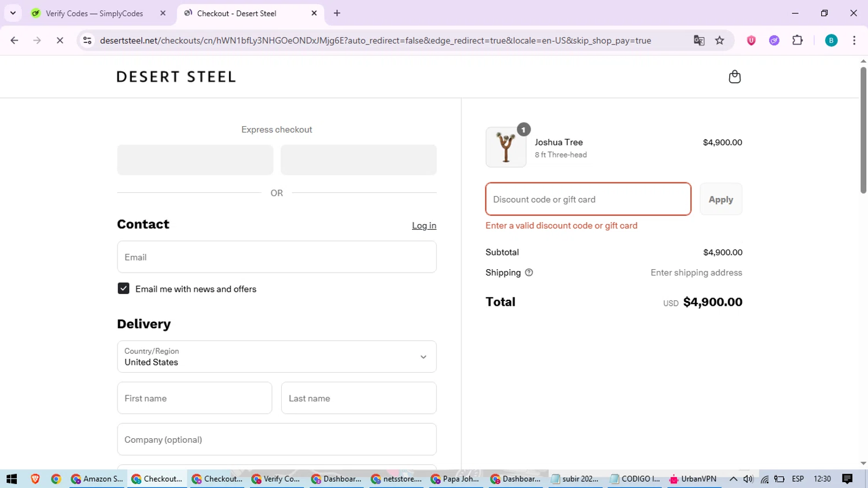
Task: Switch to the Verify Codes SimplyCodes tab
Action: tap(95, 13)
